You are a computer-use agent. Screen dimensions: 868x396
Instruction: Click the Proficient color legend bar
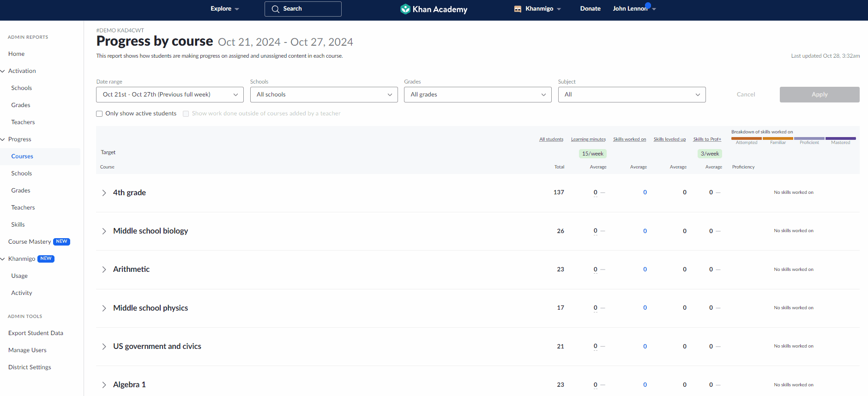(809, 138)
